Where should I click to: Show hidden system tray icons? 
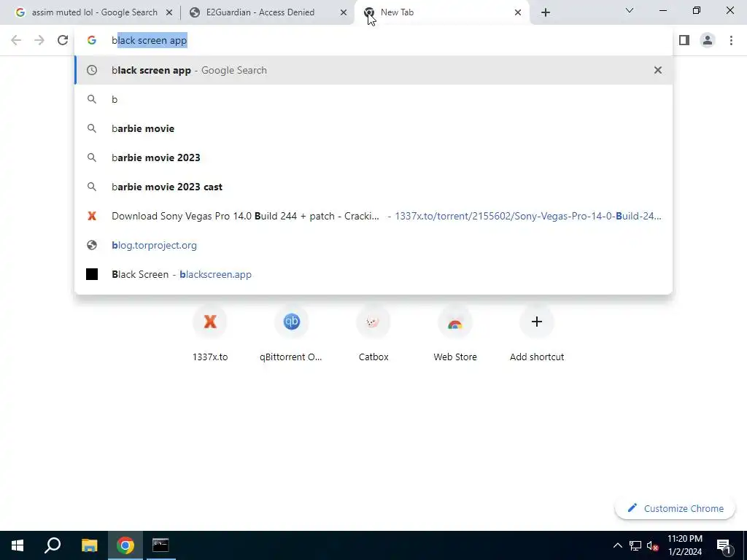[617, 545]
